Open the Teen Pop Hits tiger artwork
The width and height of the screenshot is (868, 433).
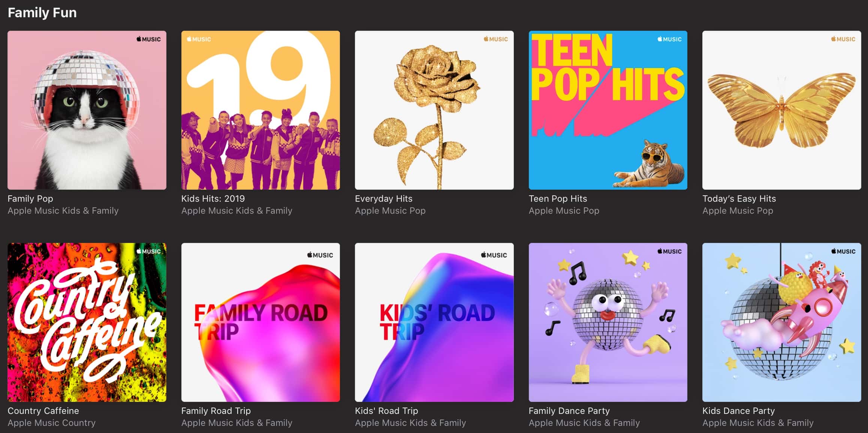[x=608, y=110]
